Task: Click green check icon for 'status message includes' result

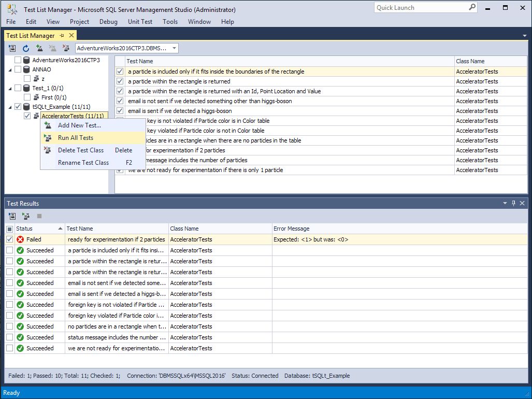Action: (20, 337)
